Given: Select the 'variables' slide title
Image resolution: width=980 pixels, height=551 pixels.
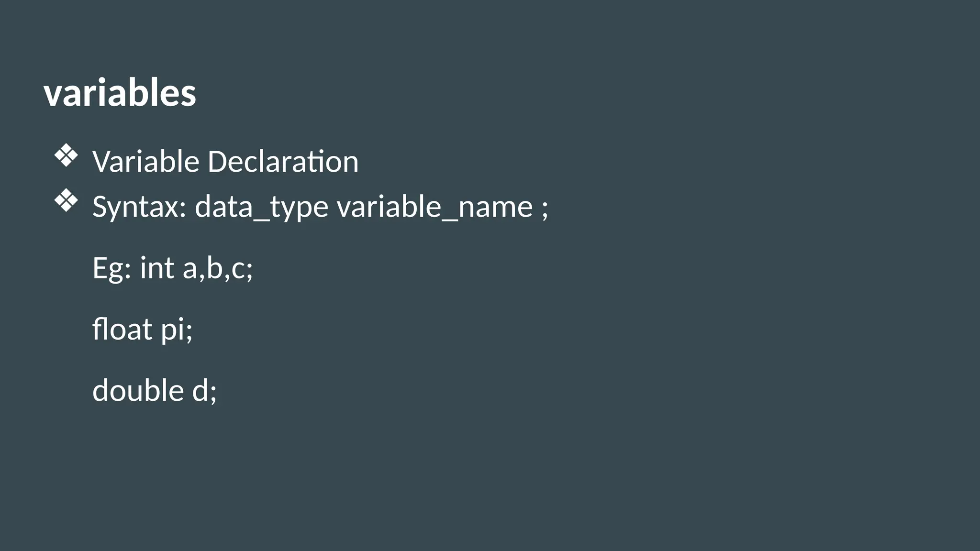Looking at the screenshot, I should click(x=120, y=93).
